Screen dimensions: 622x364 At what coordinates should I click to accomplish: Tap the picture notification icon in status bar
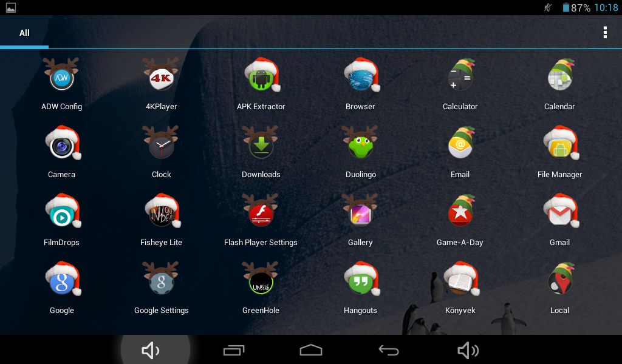[x=11, y=7]
